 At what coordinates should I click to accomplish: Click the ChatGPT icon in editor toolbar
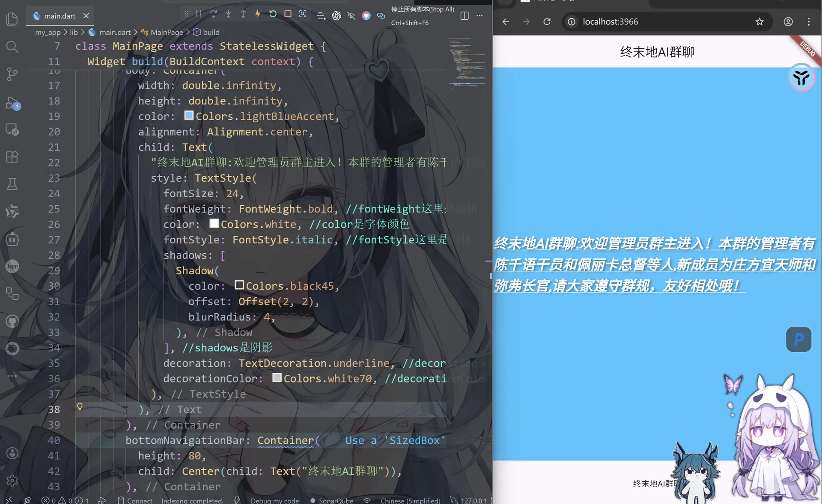click(337, 16)
